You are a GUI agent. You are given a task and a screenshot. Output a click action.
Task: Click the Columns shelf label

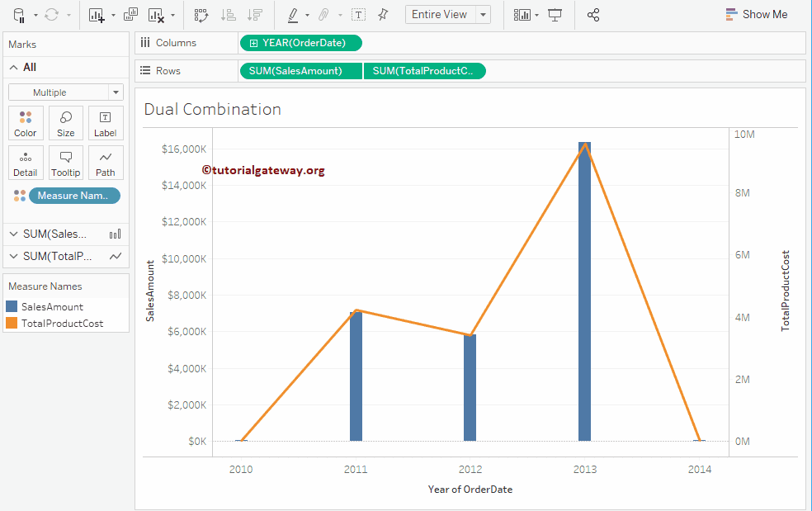point(176,43)
